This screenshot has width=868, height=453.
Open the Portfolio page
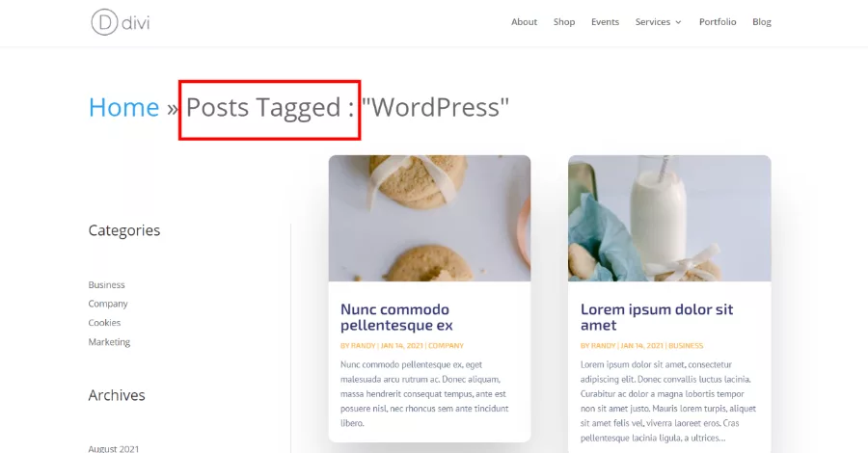tap(718, 22)
